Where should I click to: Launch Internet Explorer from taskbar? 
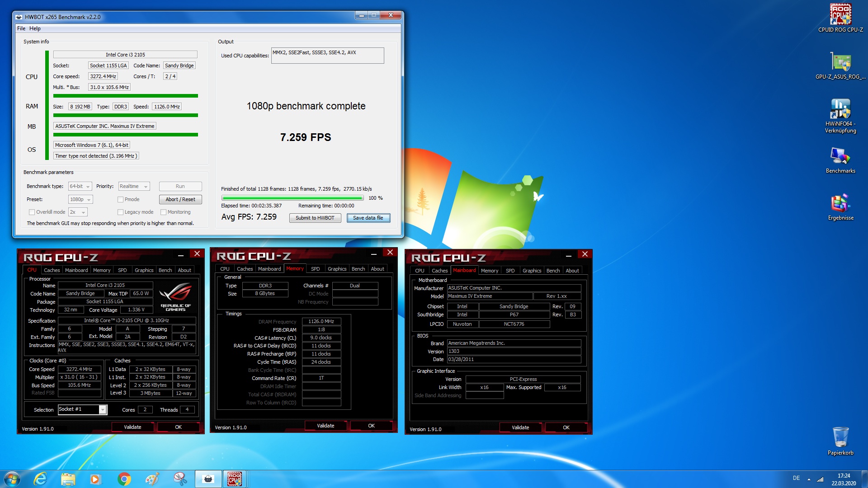pos(40,479)
